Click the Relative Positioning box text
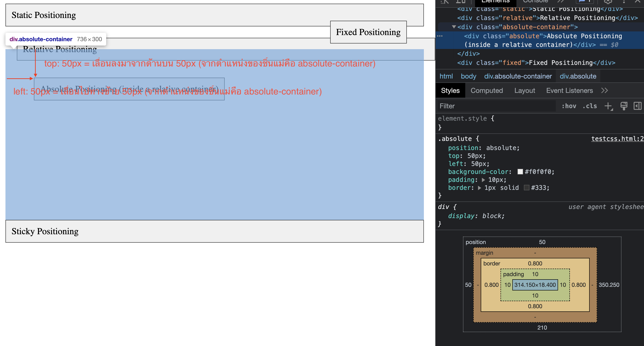This screenshot has width=644, height=346. pyautogui.click(x=60, y=49)
